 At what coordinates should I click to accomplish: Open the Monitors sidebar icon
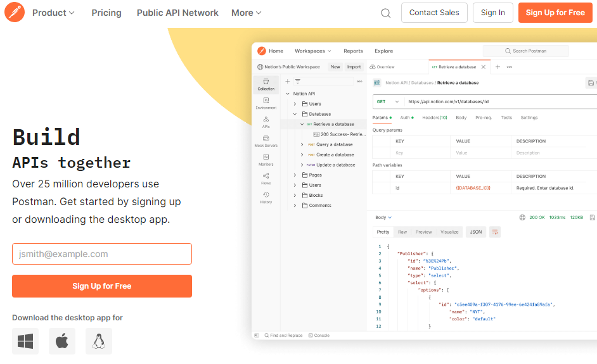(266, 160)
